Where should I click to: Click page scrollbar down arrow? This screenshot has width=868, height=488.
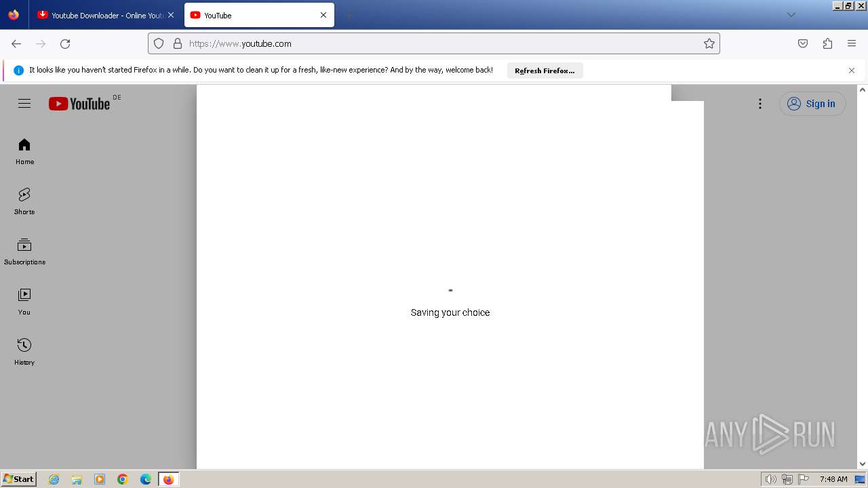point(863,464)
